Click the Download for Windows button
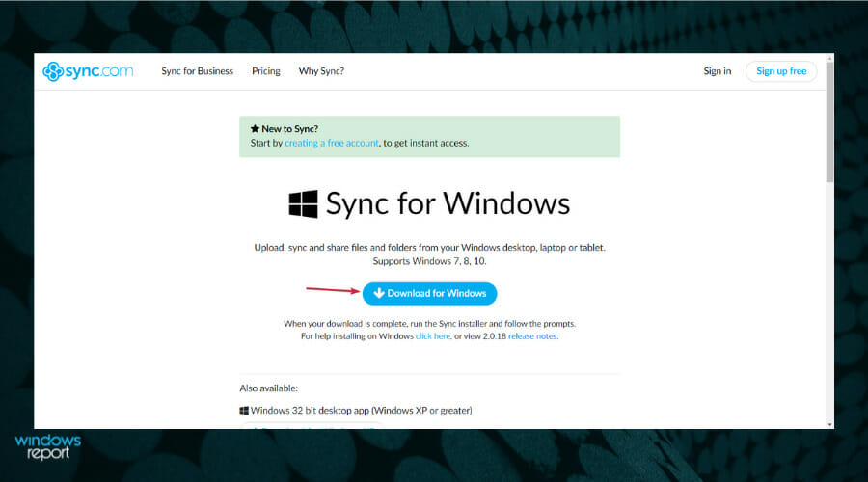This screenshot has width=868, height=482. pyautogui.click(x=429, y=293)
